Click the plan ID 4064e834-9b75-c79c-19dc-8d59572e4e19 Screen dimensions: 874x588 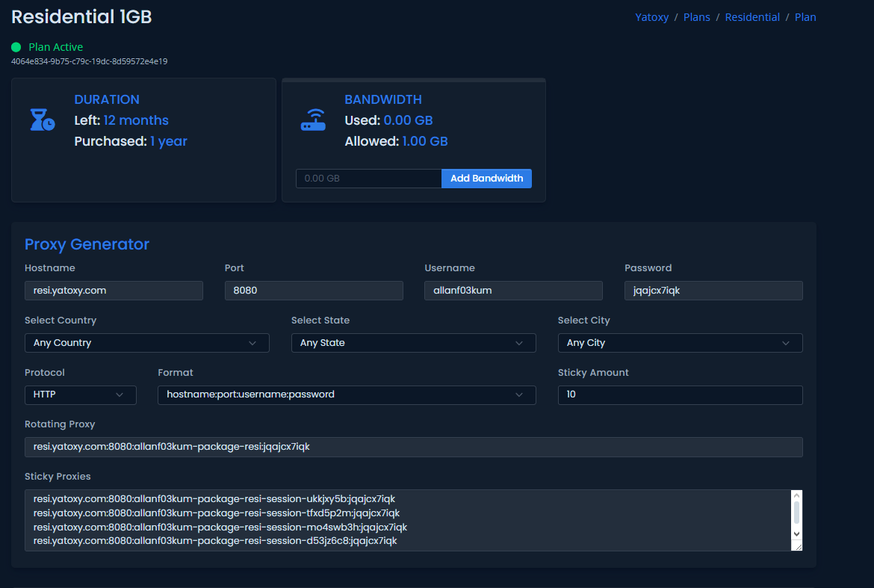pos(89,61)
